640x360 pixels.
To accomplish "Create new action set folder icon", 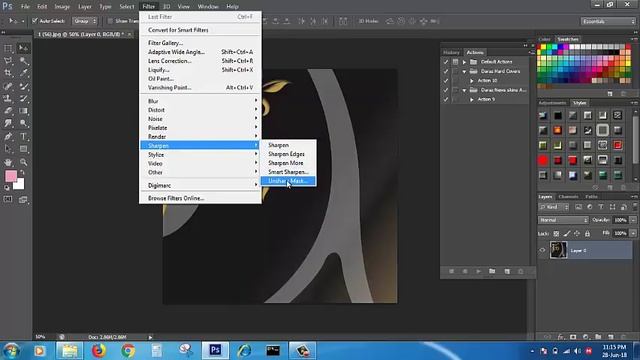I will pyautogui.click(x=492, y=271).
